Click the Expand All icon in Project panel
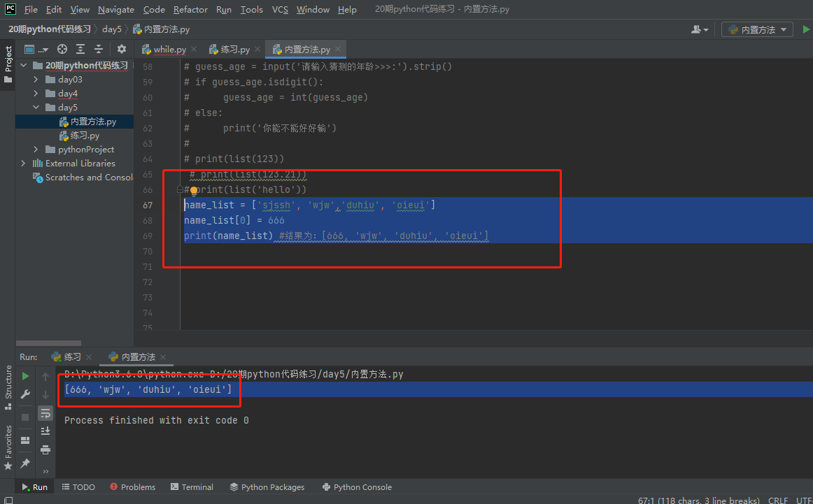Screen dimensions: 813x504 click(80, 49)
